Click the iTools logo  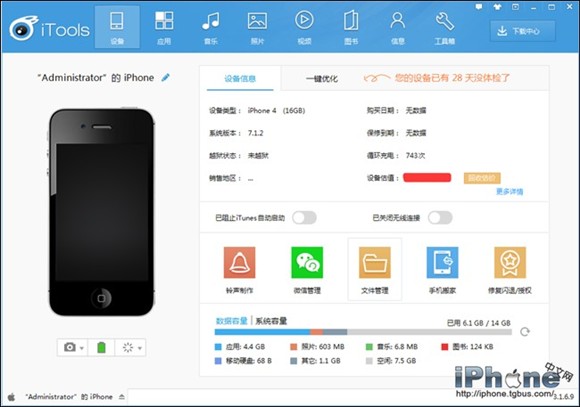(x=49, y=28)
